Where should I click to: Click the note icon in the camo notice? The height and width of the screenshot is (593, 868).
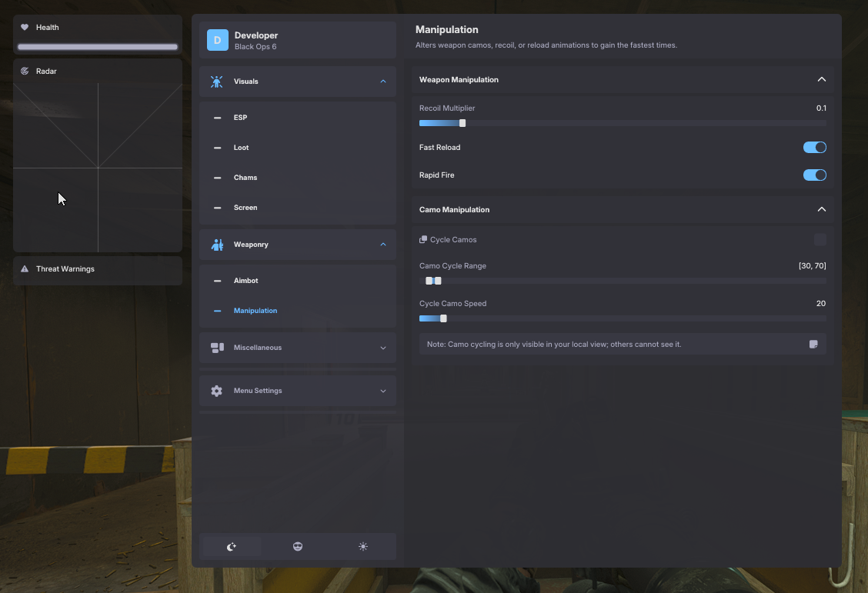tap(813, 345)
